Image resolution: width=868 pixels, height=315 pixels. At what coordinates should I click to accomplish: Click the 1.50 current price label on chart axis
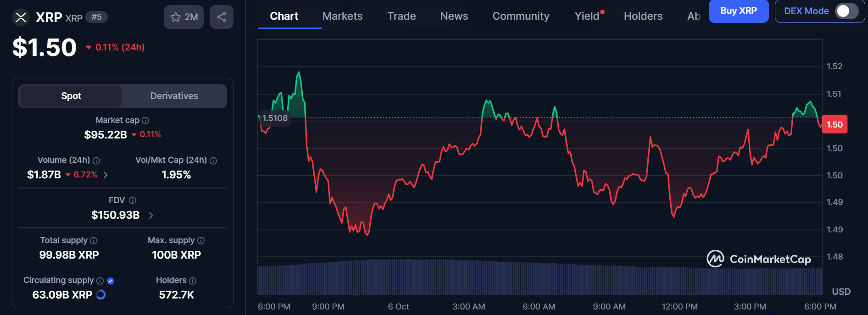pos(835,124)
